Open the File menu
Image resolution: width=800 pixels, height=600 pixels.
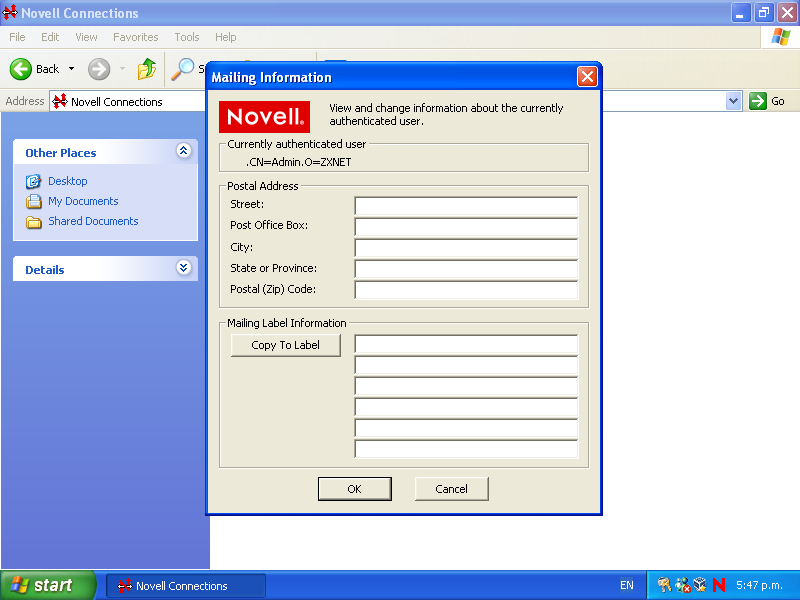[x=17, y=37]
